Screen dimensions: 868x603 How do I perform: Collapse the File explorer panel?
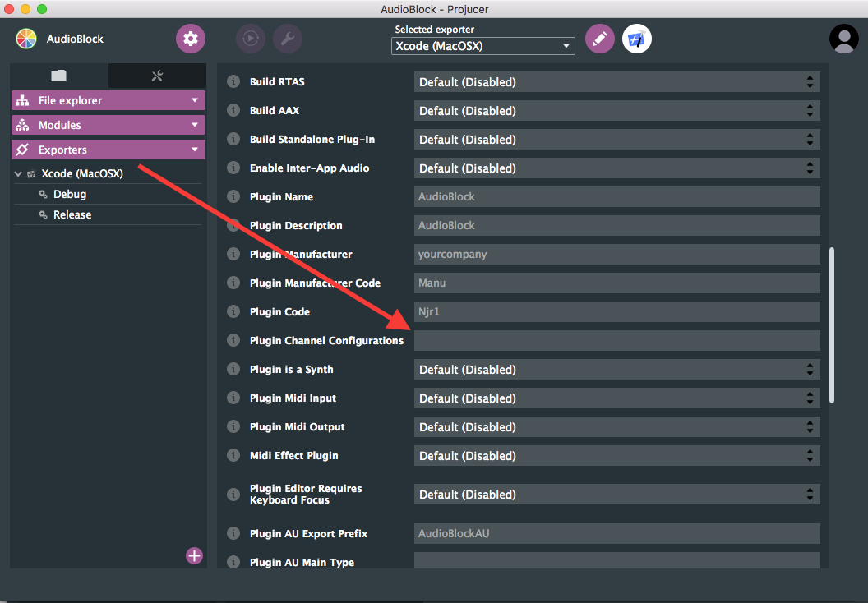[x=108, y=100]
